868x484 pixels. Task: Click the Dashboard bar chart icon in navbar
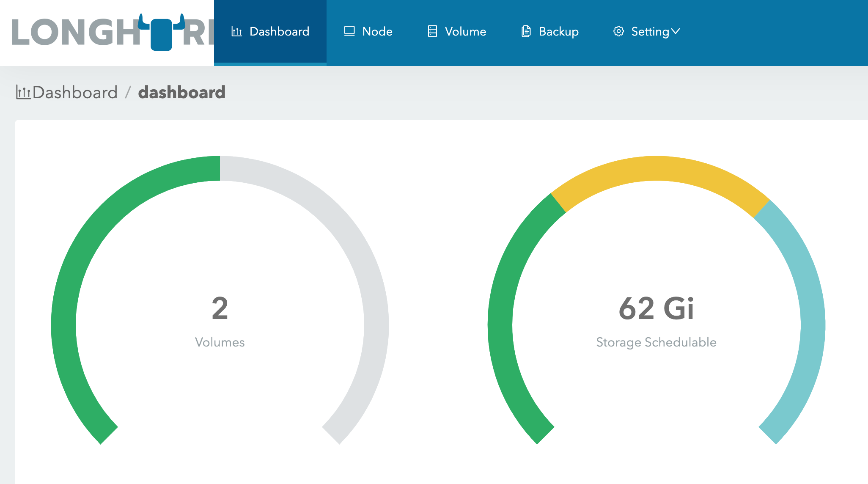[236, 31]
